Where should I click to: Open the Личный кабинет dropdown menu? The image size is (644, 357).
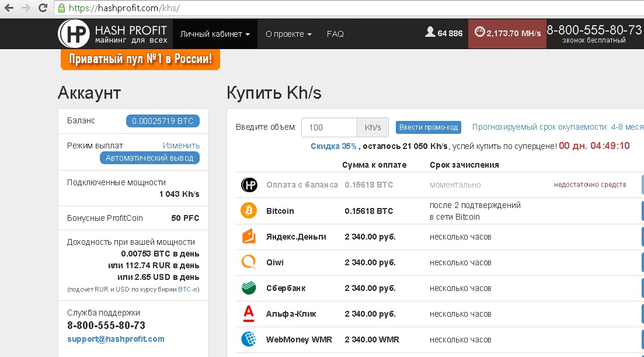[215, 34]
